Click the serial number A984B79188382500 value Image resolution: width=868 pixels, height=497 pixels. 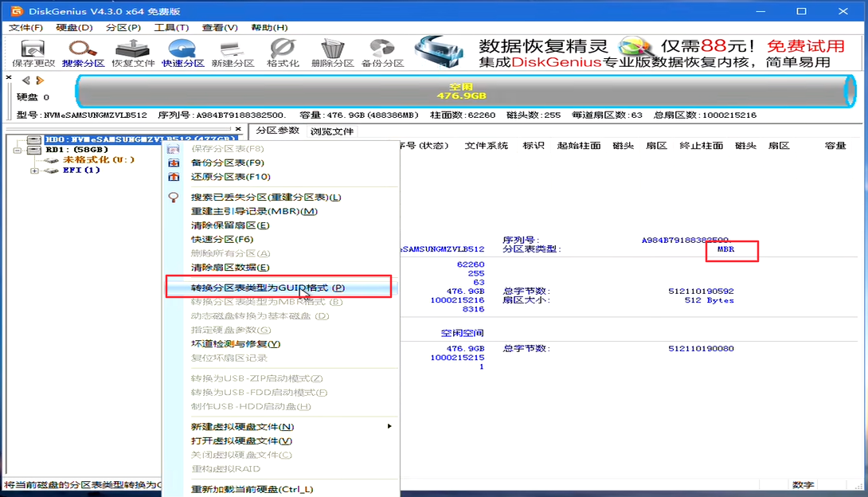click(x=686, y=240)
